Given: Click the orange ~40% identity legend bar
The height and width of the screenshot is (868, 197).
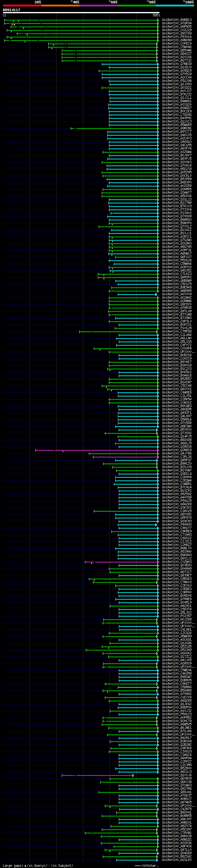Looking at the screenshot, I should (x=60, y=6).
